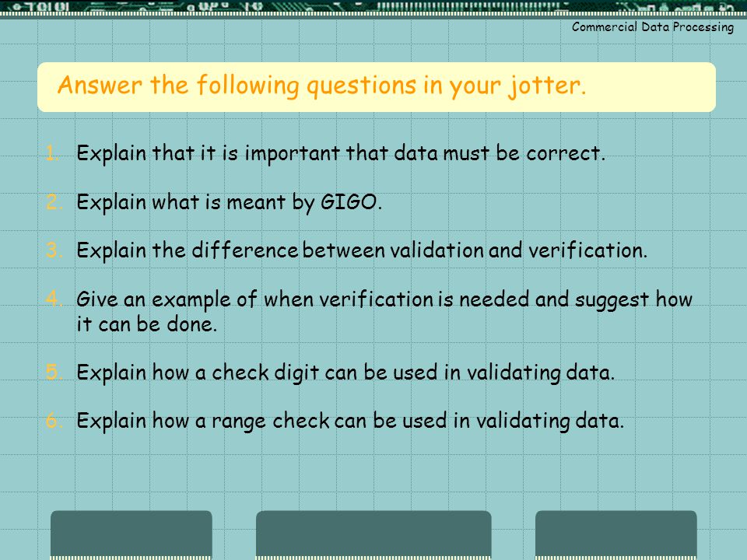Select 'Give an example of when verification is needed' question
Viewport: 747px width, 560px height.
click(x=384, y=311)
